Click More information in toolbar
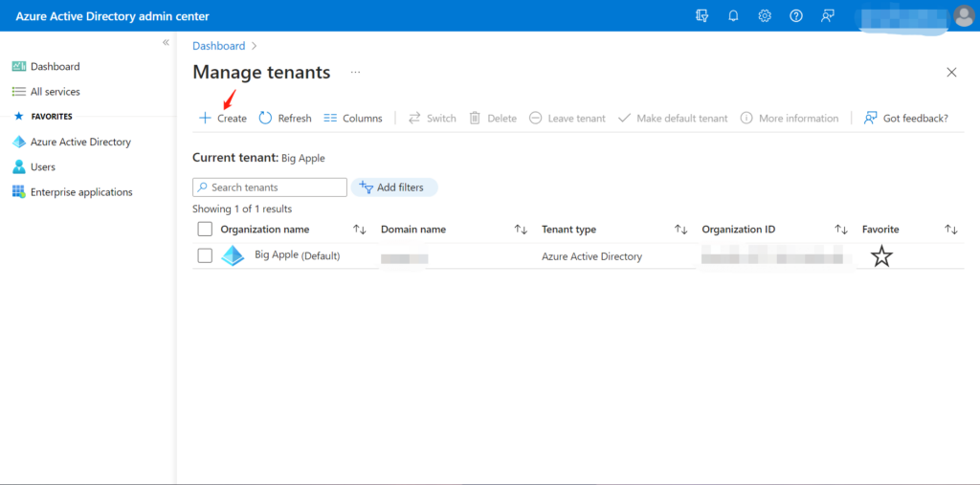The width and height of the screenshot is (980, 485). coord(790,118)
